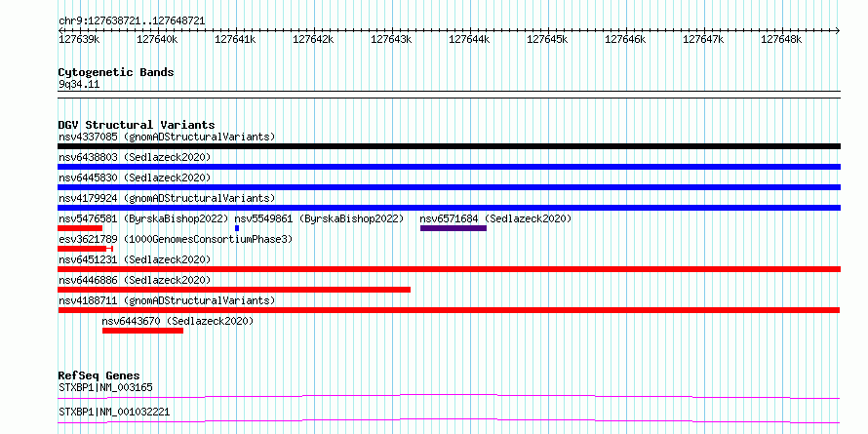Click the 127647k ruler position

click(703, 39)
